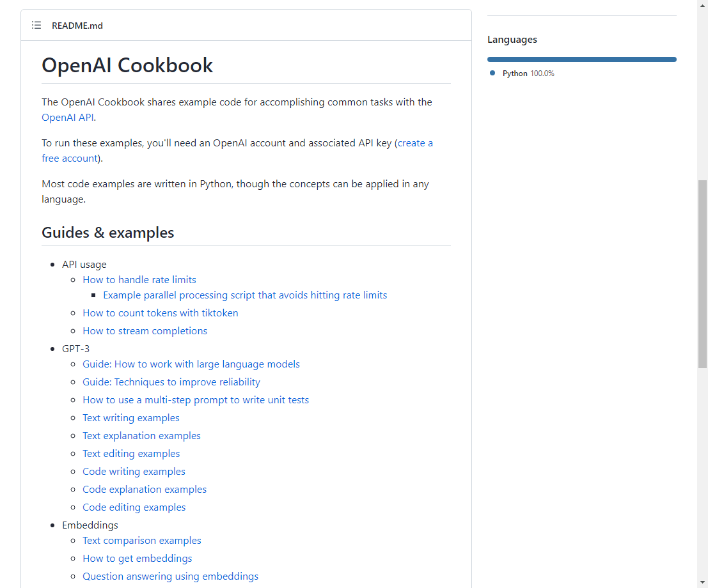708x588 pixels.
Task: Open multi-step prompt unit tests link
Action: click(196, 400)
